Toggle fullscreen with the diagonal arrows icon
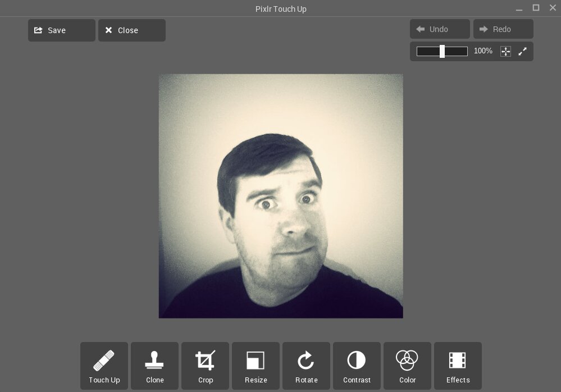The width and height of the screenshot is (561, 392). (x=522, y=51)
